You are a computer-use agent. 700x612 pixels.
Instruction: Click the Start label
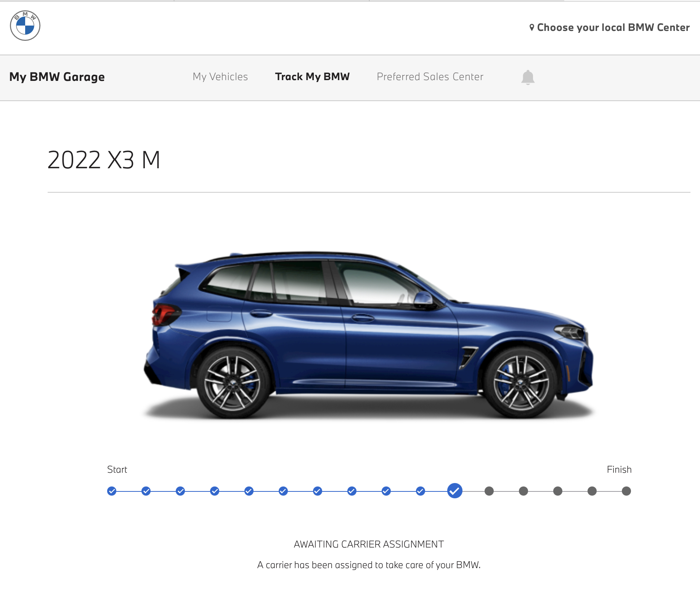[x=117, y=470]
